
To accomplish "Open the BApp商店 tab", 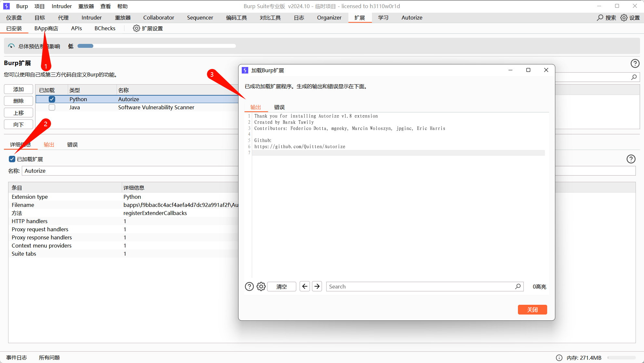I will (x=46, y=28).
